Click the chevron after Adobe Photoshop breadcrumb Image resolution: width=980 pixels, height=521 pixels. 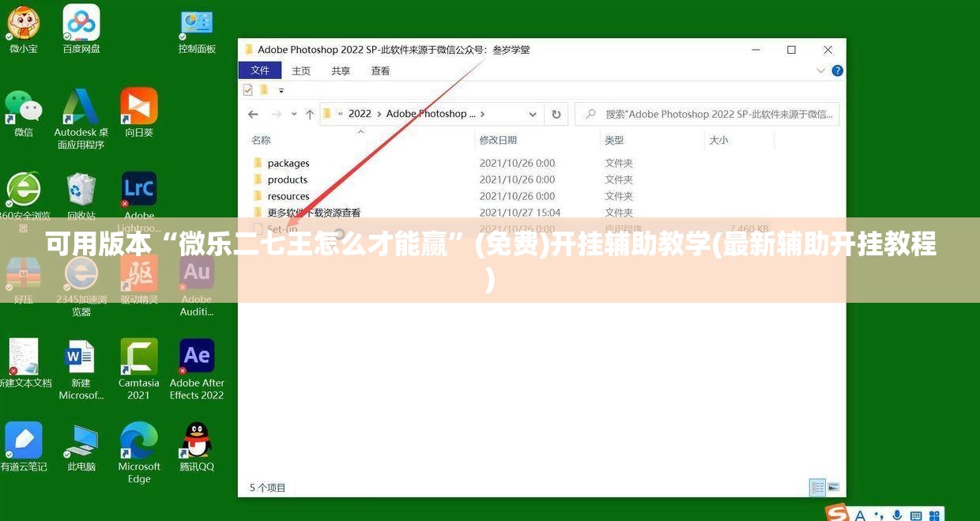483,114
